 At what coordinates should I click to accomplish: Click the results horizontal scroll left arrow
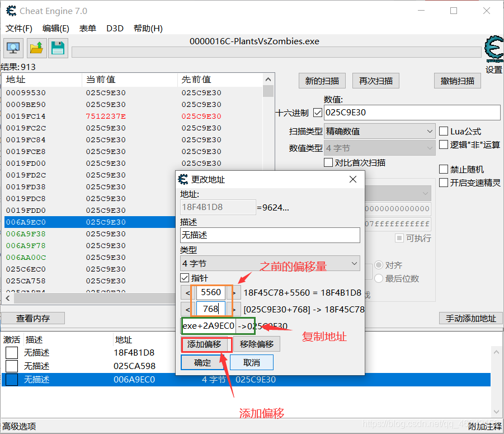tap(8, 298)
